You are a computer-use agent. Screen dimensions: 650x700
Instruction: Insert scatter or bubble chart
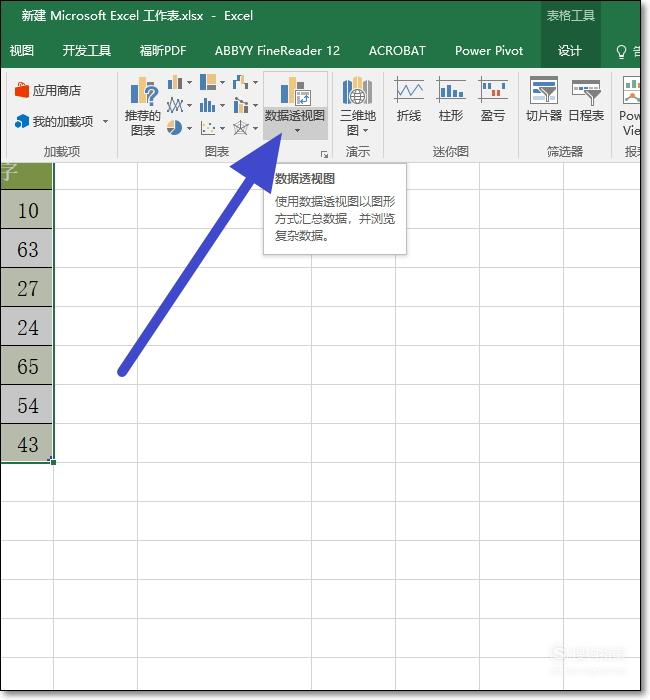click(x=208, y=129)
